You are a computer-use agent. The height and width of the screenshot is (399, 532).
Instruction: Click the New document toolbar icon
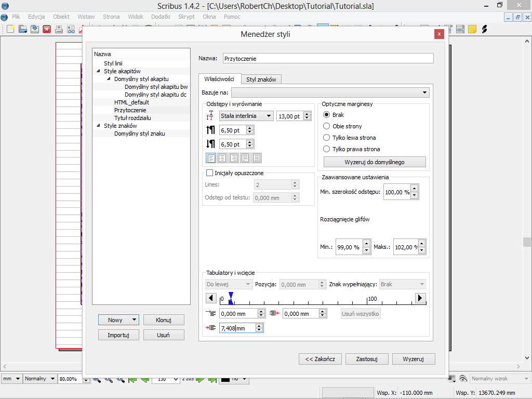coord(10,29)
